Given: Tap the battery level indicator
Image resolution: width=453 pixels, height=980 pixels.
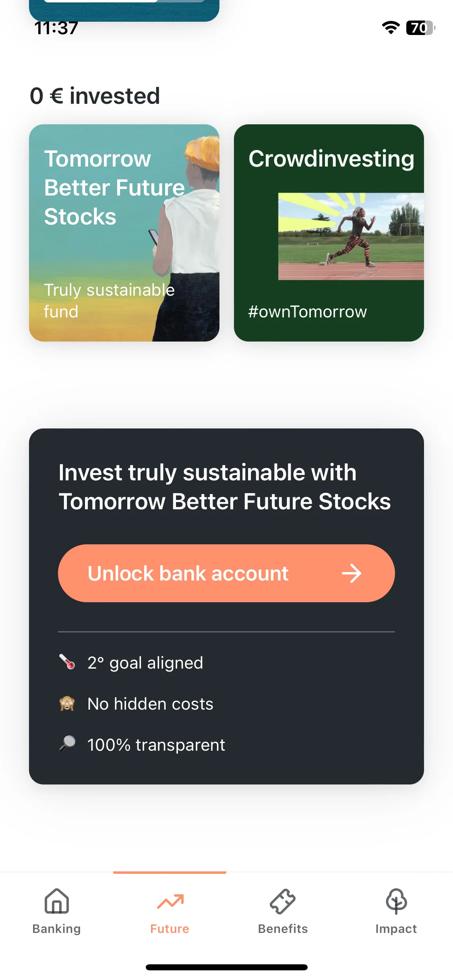Looking at the screenshot, I should point(421,28).
